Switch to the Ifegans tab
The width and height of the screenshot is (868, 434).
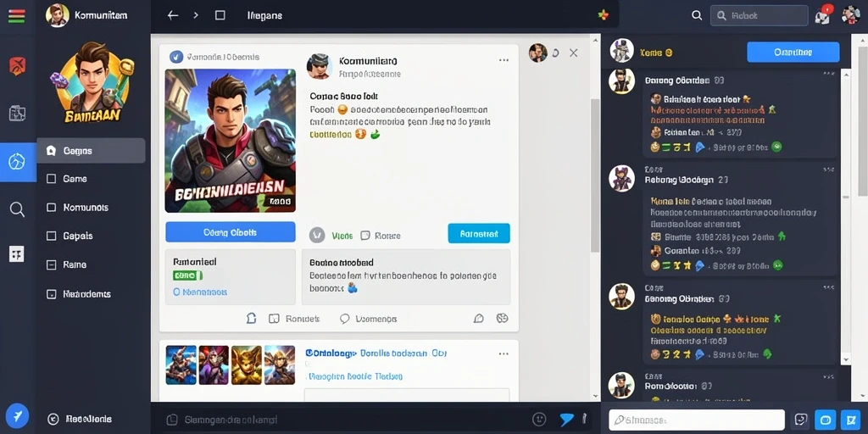[x=264, y=15]
